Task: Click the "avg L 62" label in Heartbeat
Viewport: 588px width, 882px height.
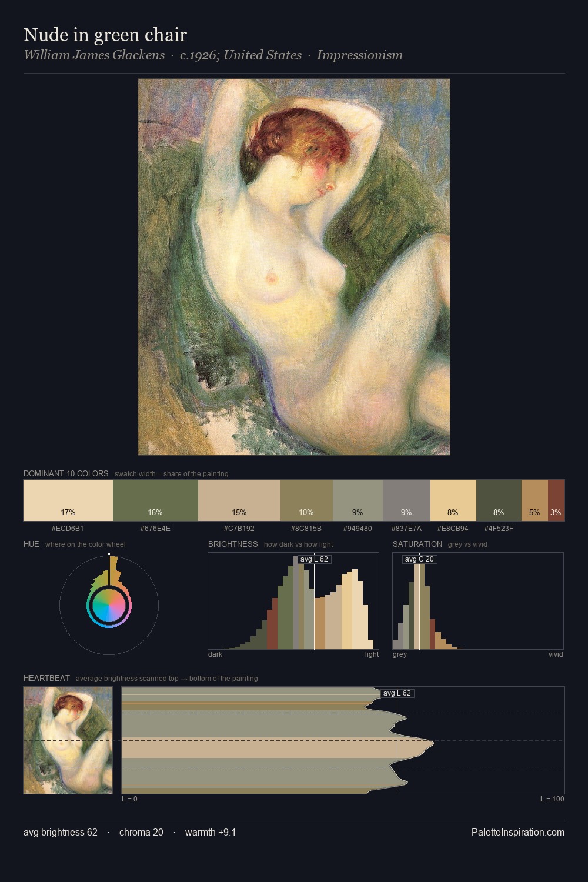Action: [397, 693]
